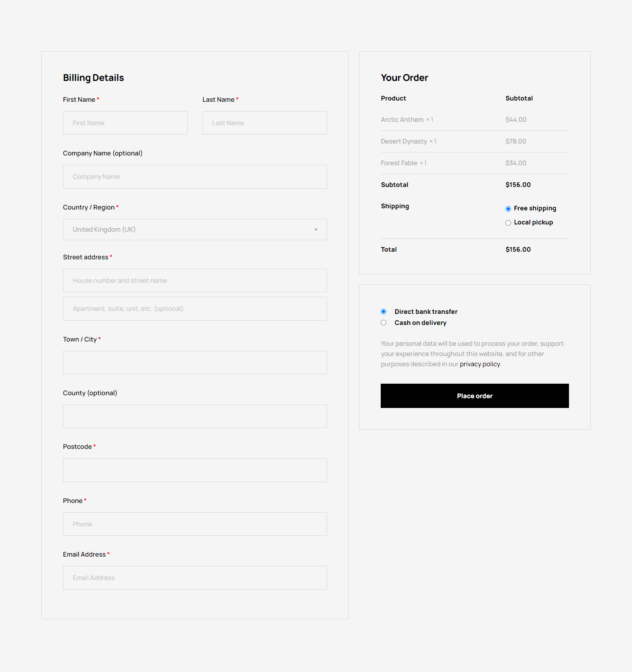Click into the Postcode field
Screen dimensions: 632x672
195,470
